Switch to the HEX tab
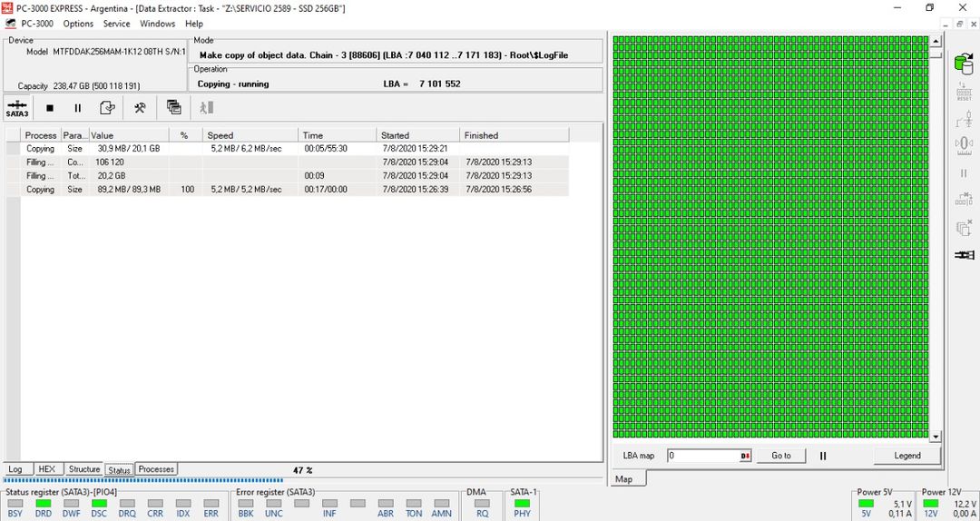The image size is (980, 521). (46, 469)
